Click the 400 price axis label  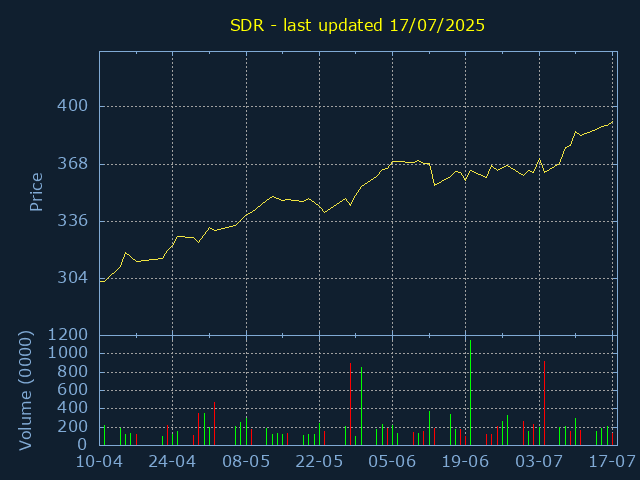[73, 106]
